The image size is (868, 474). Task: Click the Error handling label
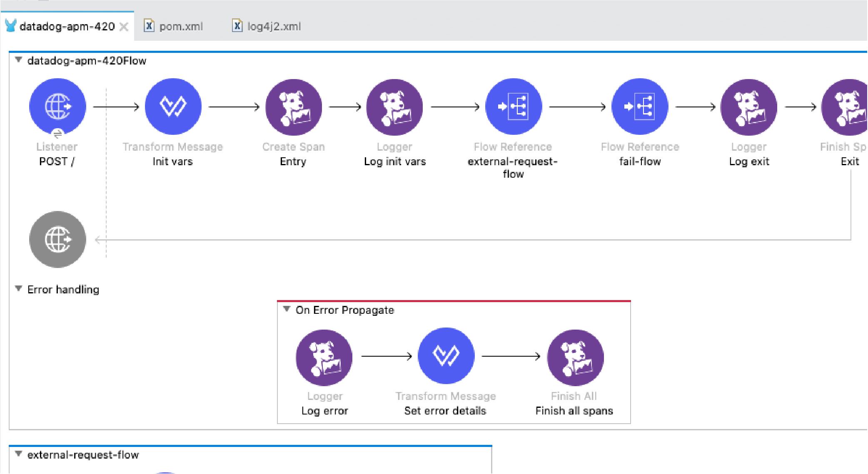[x=63, y=290]
